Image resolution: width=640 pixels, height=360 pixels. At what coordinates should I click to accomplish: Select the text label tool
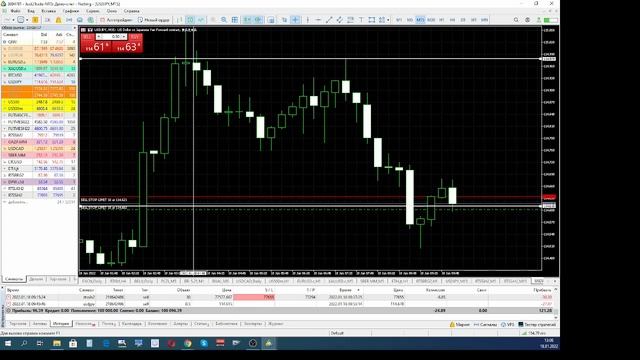pos(361,20)
